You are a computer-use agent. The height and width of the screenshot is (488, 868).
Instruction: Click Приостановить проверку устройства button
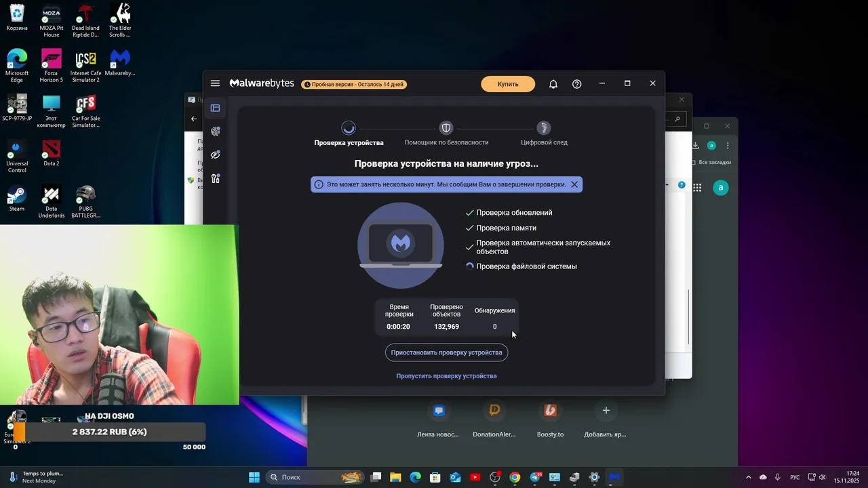point(446,352)
